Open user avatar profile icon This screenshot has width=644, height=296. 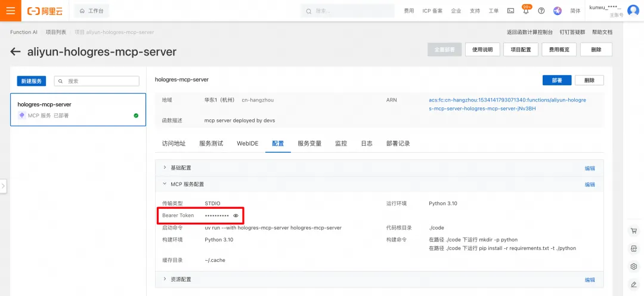pyautogui.click(x=633, y=11)
